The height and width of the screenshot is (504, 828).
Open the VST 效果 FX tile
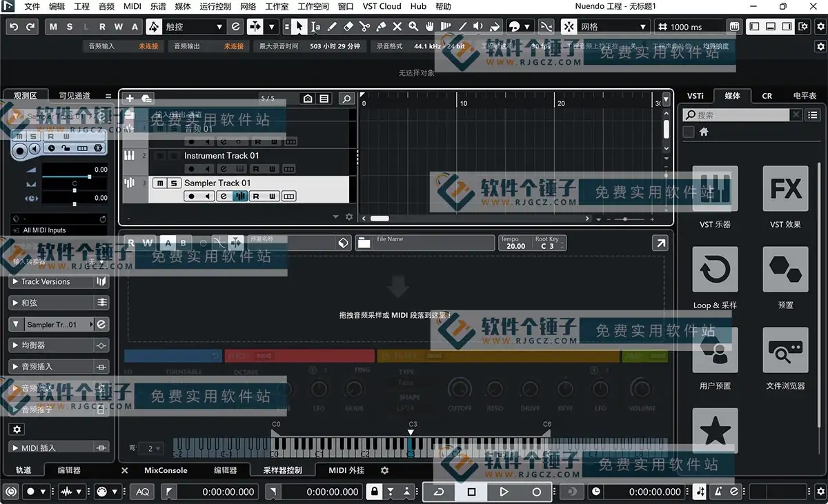[785, 188]
